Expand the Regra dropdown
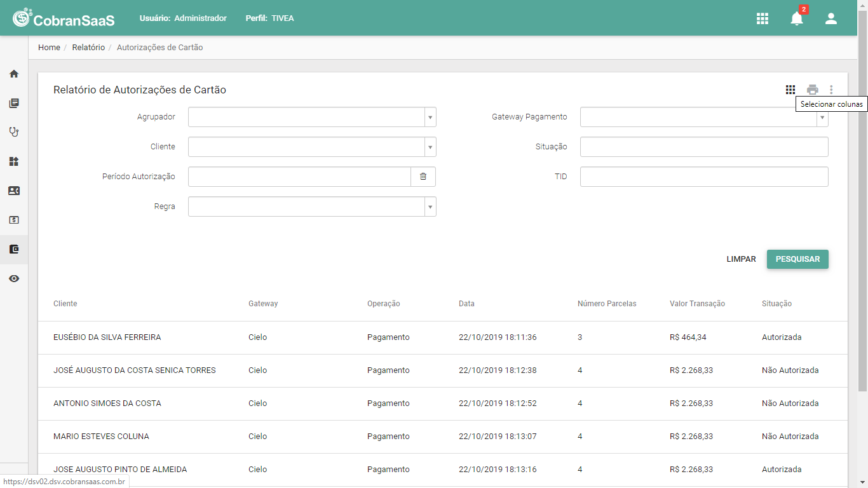The height and width of the screenshot is (488, 868). tap(430, 207)
